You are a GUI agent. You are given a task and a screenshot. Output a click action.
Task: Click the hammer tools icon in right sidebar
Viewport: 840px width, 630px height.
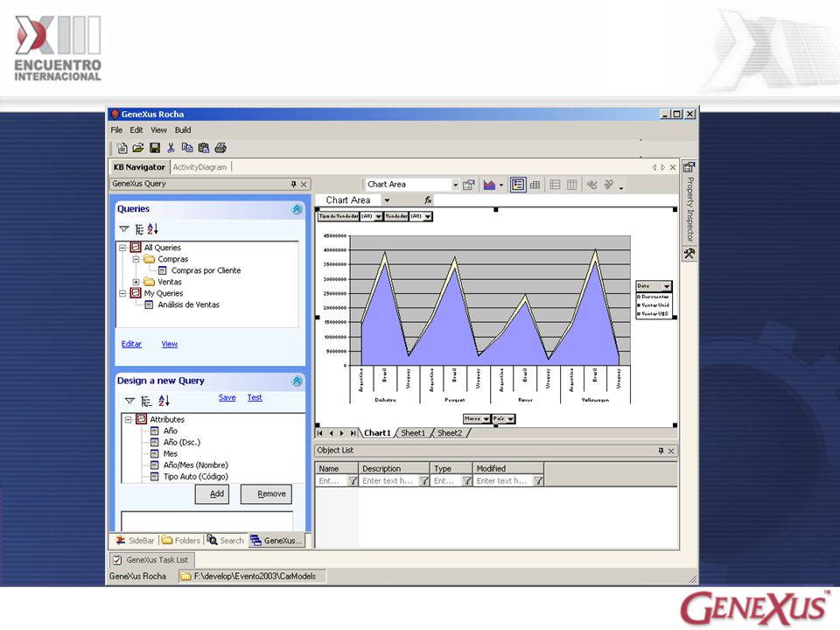(x=689, y=254)
